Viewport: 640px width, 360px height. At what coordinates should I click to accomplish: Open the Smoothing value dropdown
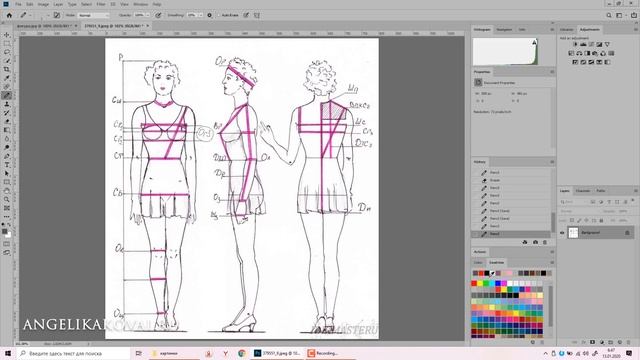200,15
